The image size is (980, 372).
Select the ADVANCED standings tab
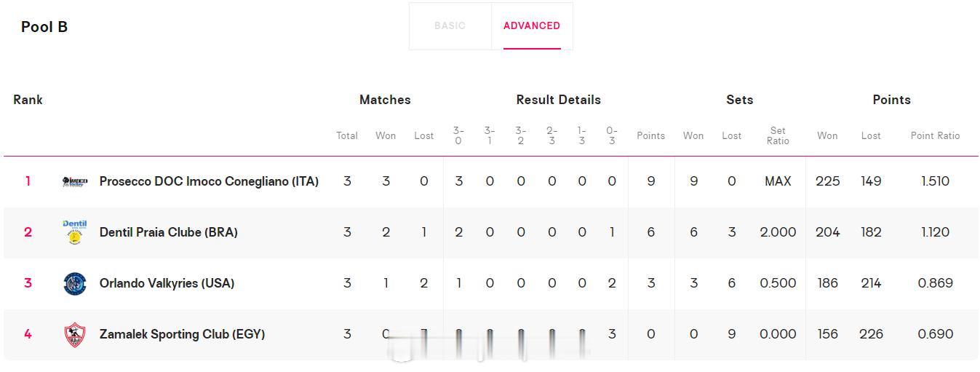point(532,26)
